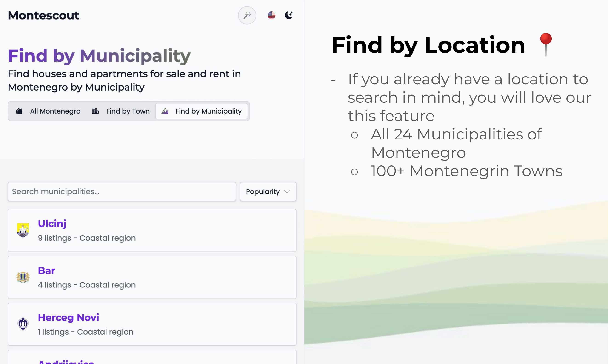
Task: Click 'All 24 Municipalities of Montenegro' bullet
Action: (x=456, y=143)
